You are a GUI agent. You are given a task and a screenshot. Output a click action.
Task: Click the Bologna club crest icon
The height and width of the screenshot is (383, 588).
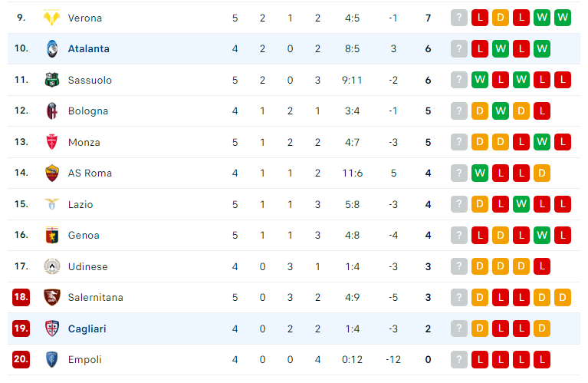(52, 111)
